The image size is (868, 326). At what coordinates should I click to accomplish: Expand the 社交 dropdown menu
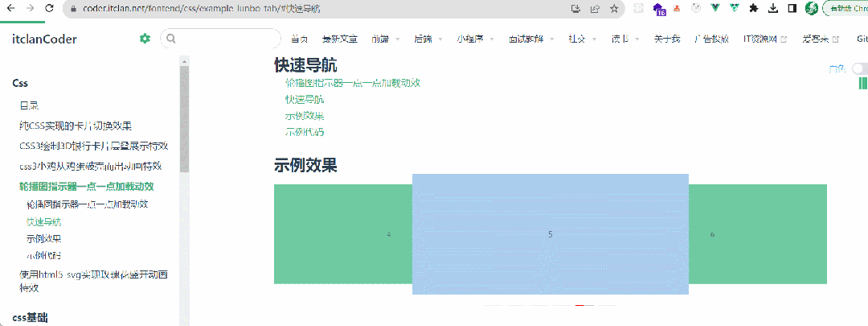coord(582,39)
